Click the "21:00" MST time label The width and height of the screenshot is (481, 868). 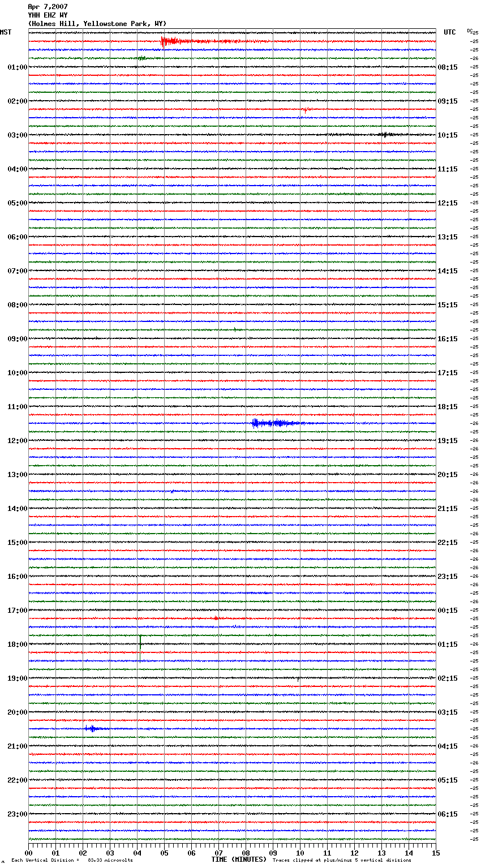point(18,746)
